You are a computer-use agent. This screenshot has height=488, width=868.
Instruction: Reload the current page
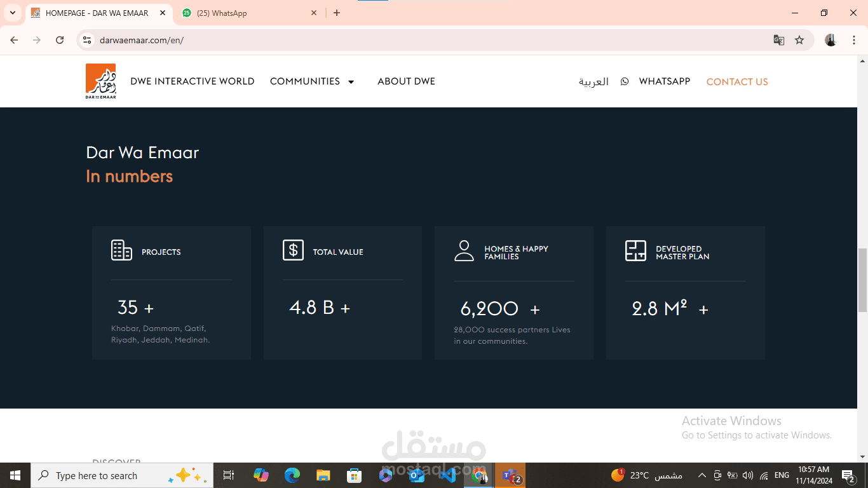60,40
